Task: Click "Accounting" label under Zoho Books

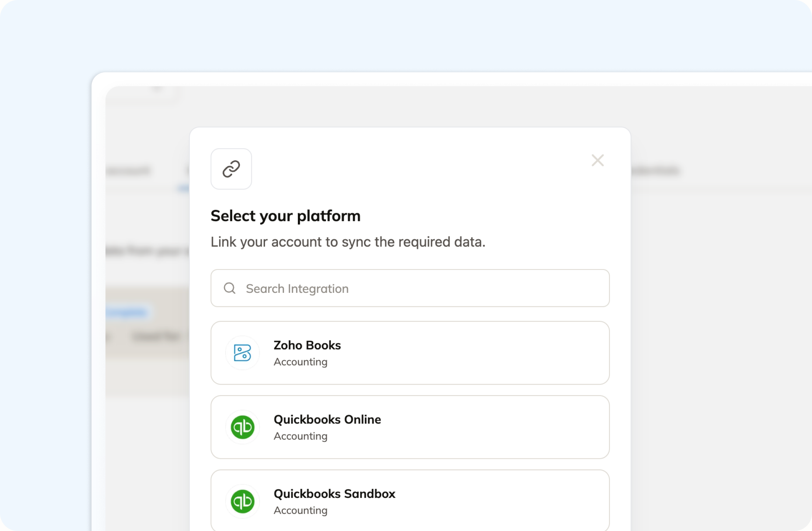Action: pyautogui.click(x=300, y=362)
